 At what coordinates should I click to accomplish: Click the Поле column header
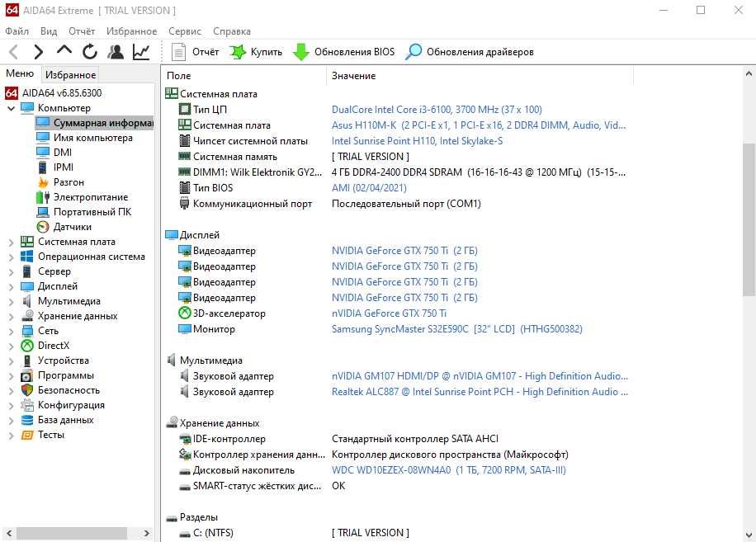point(245,76)
